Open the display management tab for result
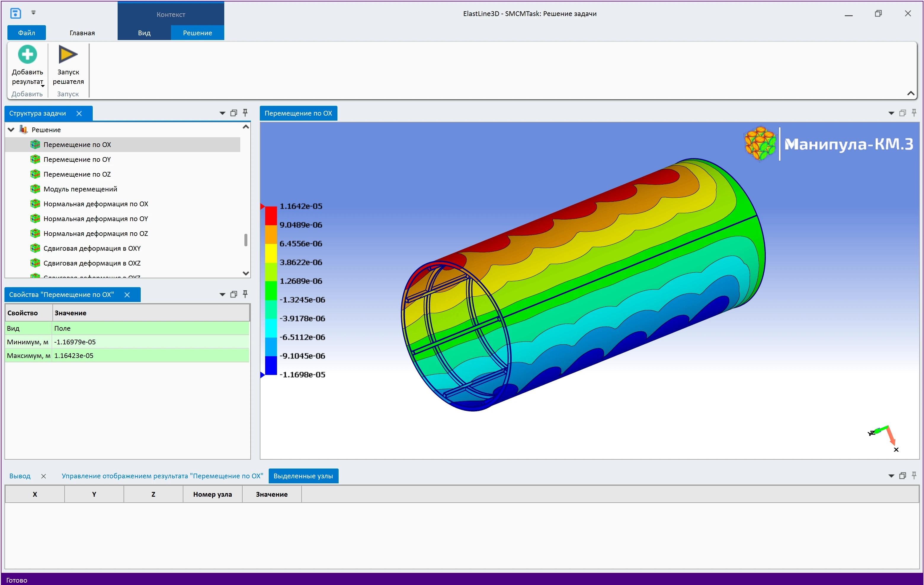This screenshot has width=924, height=585. [x=162, y=476]
